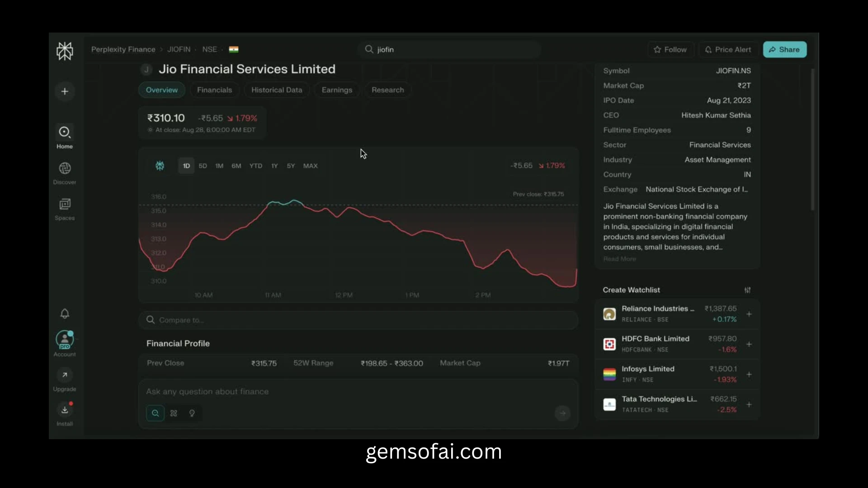
Task: Select the search mode icon in the ask box
Action: (155, 413)
